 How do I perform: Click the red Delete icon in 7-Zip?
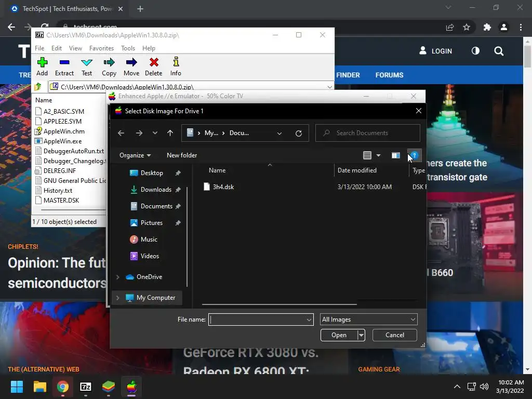click(x=154, y=62)
